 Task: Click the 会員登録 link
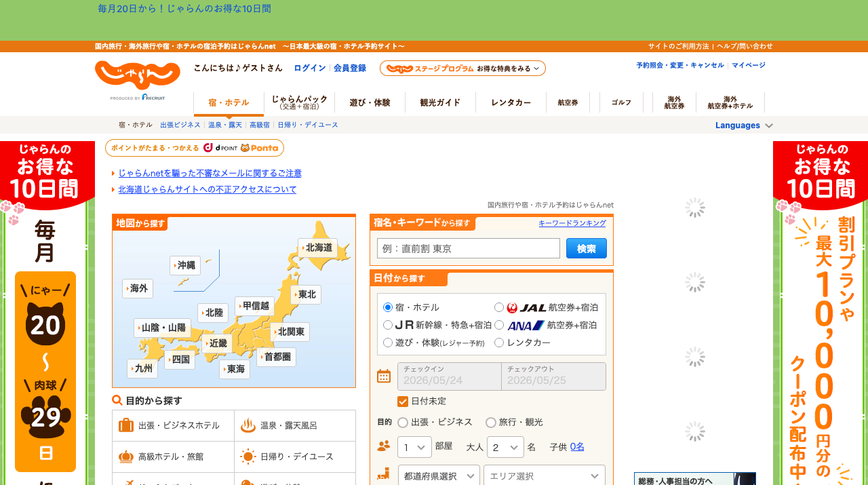[x=350, y=69]
